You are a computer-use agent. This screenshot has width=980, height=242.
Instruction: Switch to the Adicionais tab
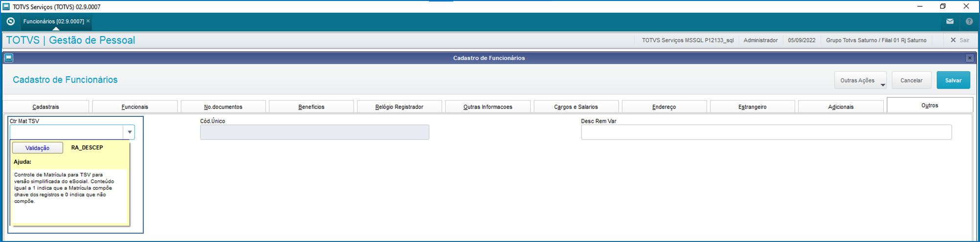pos(841,107)
